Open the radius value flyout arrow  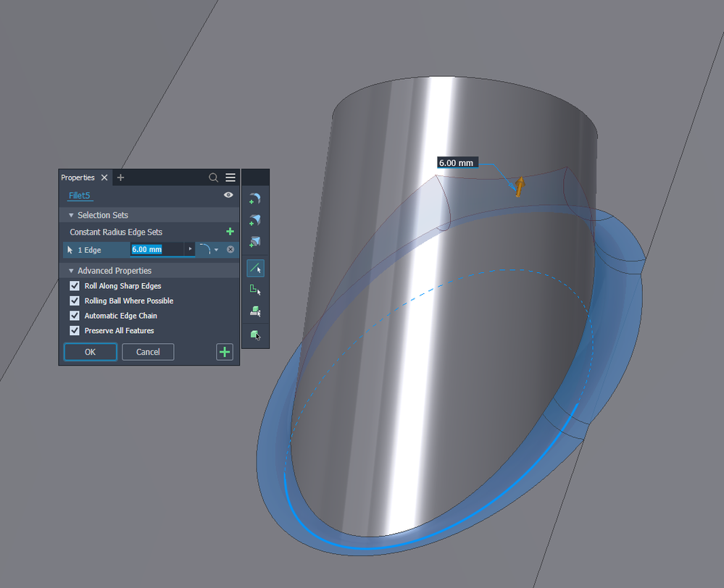[x=190, y=249]
